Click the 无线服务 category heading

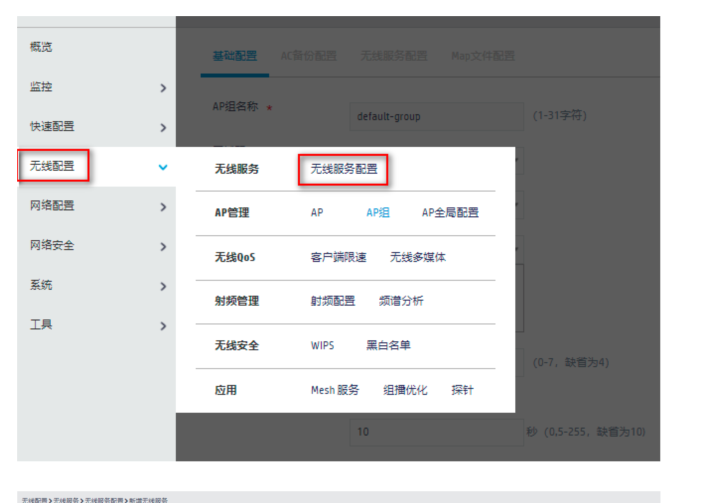pos(237,169)
